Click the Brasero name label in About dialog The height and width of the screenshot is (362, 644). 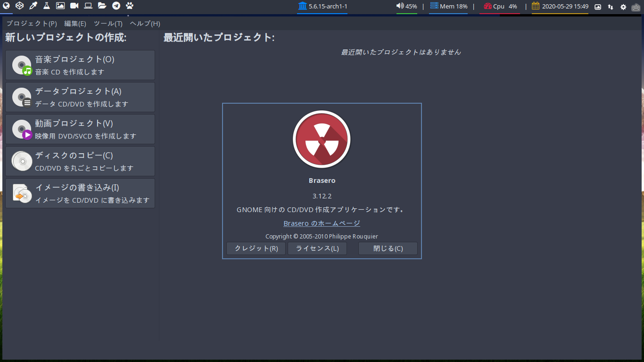[x=322, y=181]
